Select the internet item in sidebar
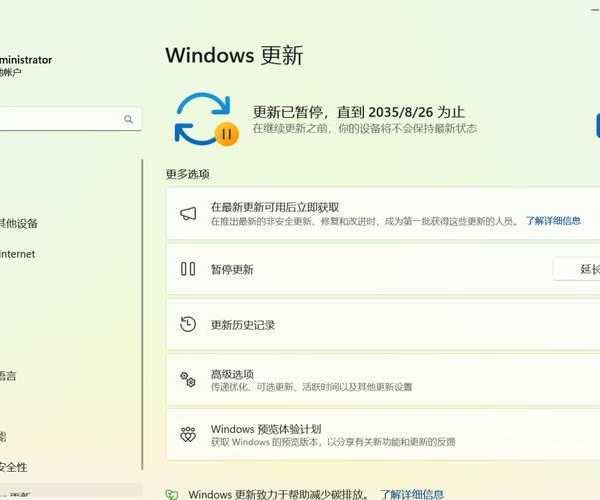The image size is (600, 500). pos(17,254)
